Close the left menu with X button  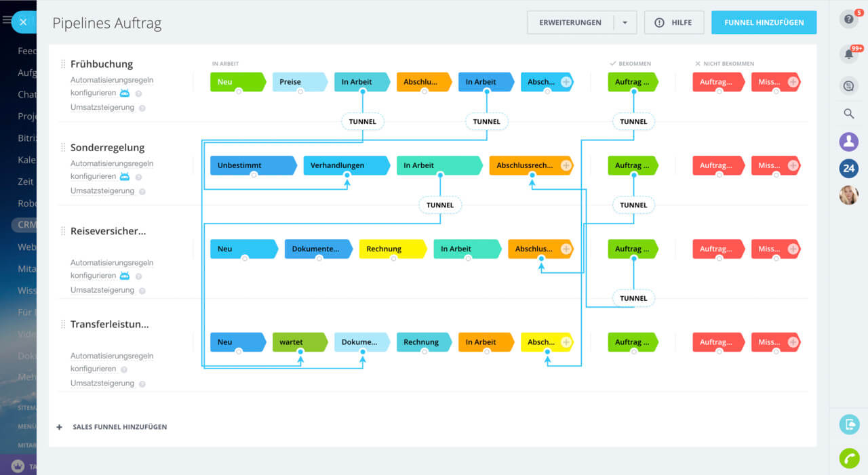pos(23,22)
